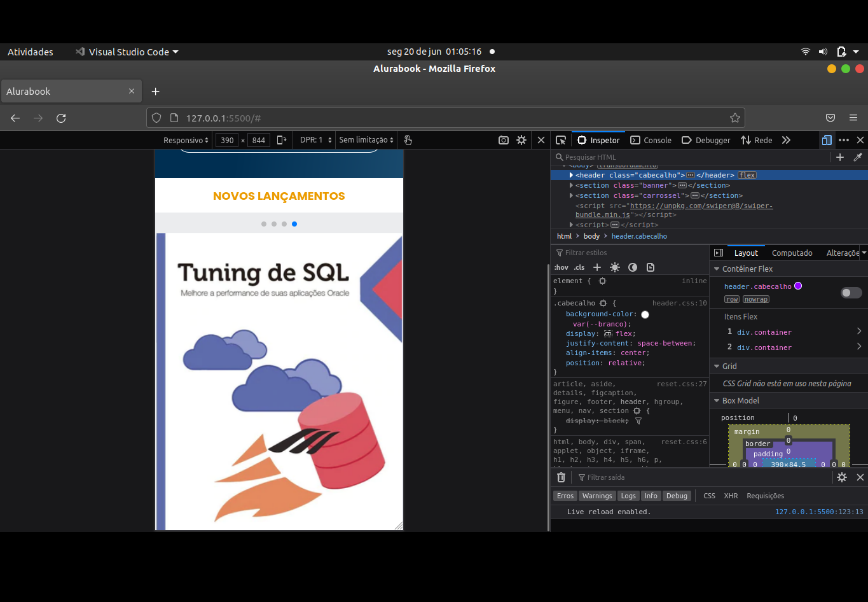Bookmark this page with star icon

tap(735, 118)
